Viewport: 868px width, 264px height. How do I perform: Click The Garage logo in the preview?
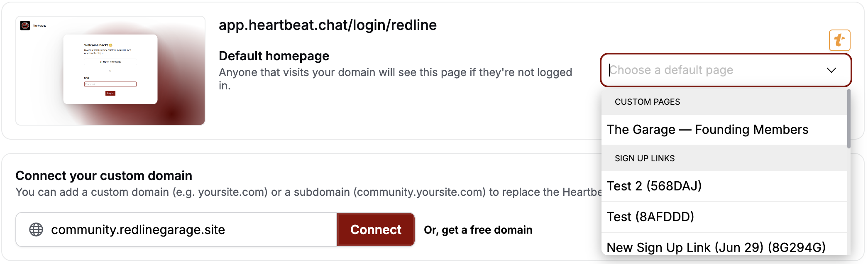point(25,26)
